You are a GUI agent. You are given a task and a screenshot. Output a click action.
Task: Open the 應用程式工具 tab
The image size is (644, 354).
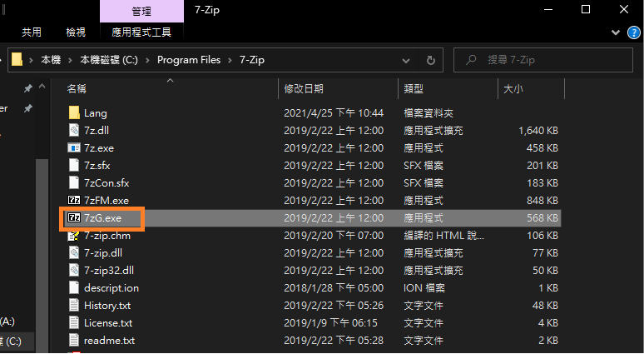141,32
